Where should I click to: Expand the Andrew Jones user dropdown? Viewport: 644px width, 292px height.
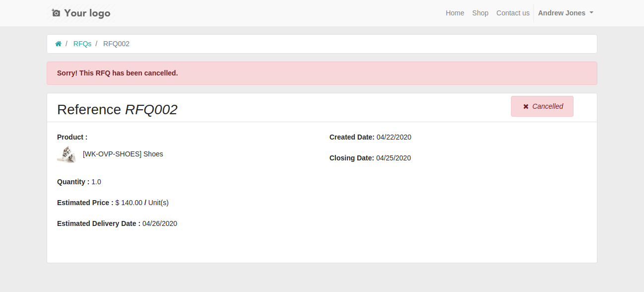pyautogui.click(x=566, y=13)
